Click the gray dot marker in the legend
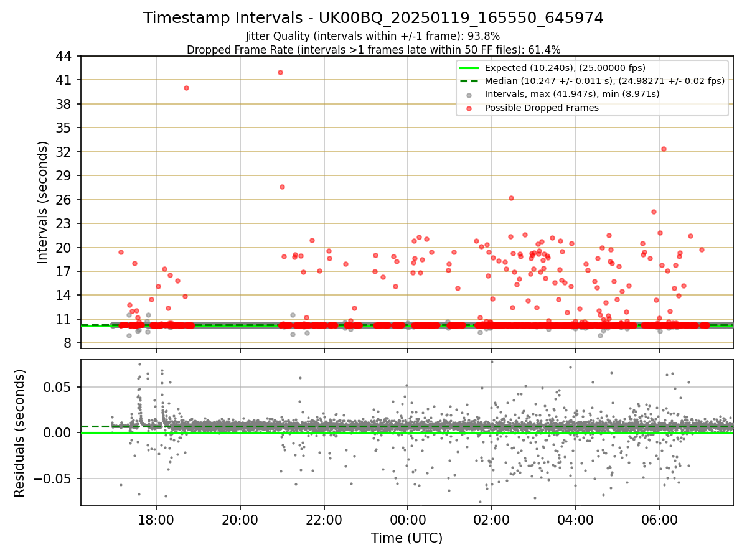The width and height of the screenshot is (747, 560). coord(469,95)
